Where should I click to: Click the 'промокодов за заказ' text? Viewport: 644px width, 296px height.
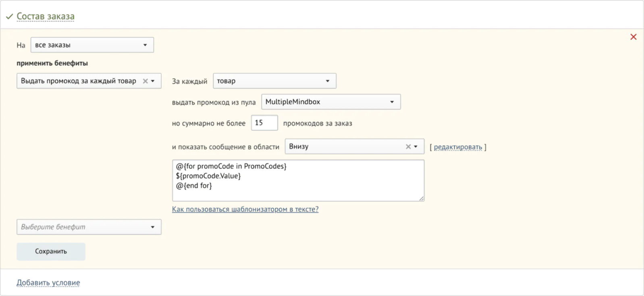click(318, 123)
